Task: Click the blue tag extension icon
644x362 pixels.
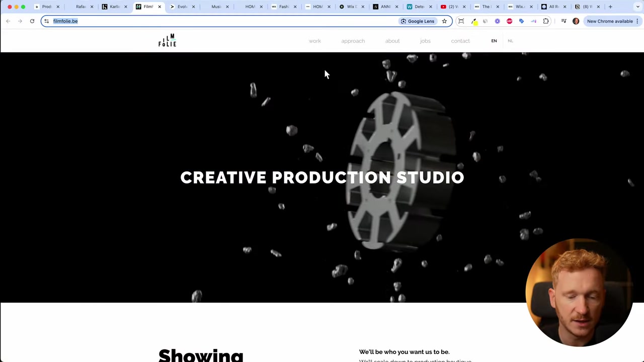Action: click(521, 21)
